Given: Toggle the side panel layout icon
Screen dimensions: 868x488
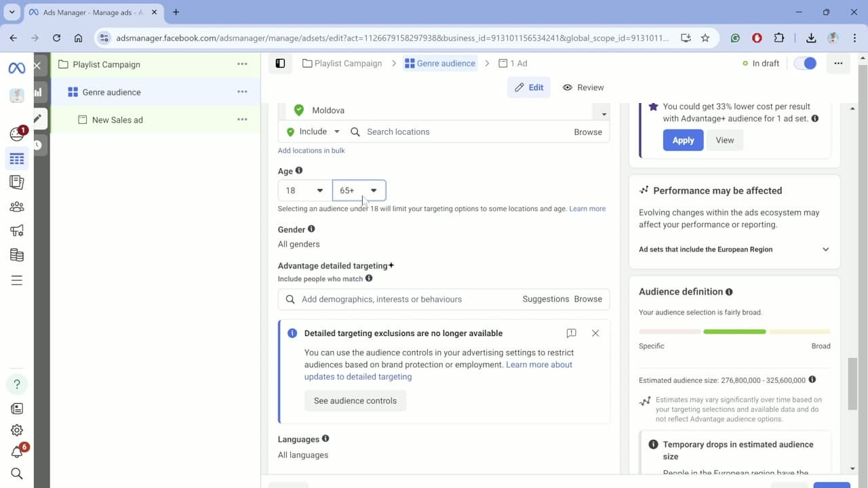Looking at the screenshot, I should 280,63.
